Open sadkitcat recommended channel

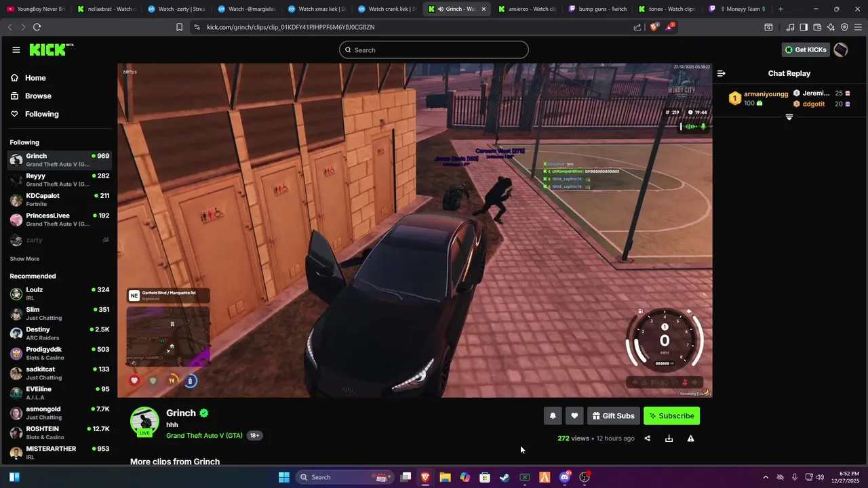tap(60, 373)
